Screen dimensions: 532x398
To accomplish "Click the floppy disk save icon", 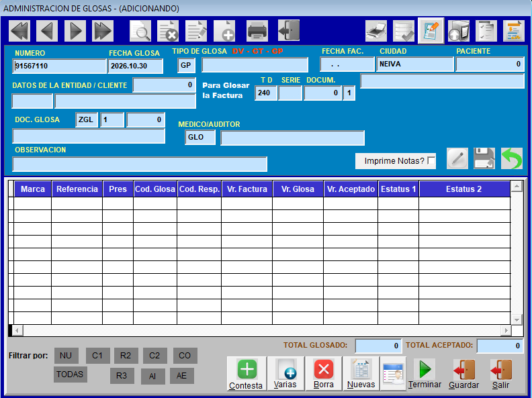I will (484, 158).
